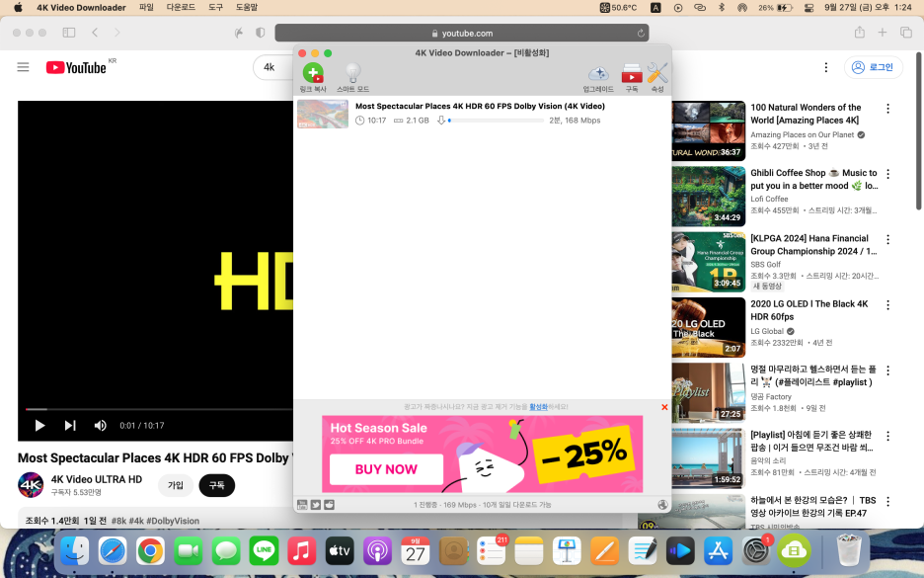This screenshot has width=924, height=578.
Task: Click the YouTube search field containing 4k
Action: (273, 67)
